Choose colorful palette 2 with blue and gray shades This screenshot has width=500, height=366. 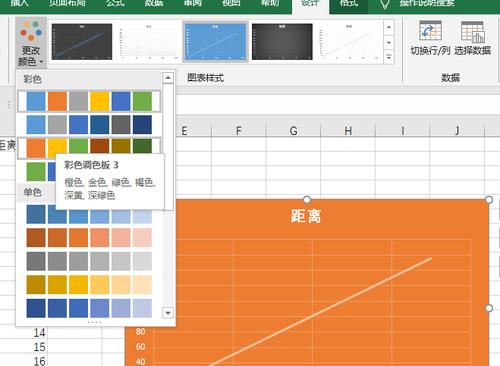point(89,124)
